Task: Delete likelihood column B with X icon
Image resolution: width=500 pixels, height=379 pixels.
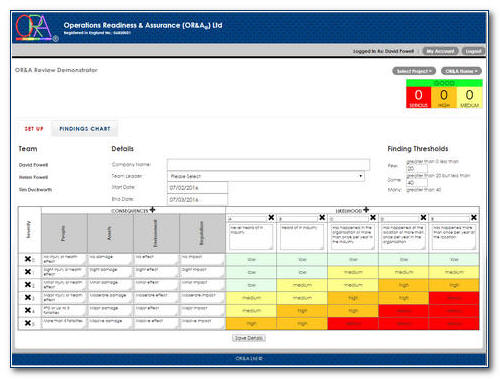Action: (322, 218)
